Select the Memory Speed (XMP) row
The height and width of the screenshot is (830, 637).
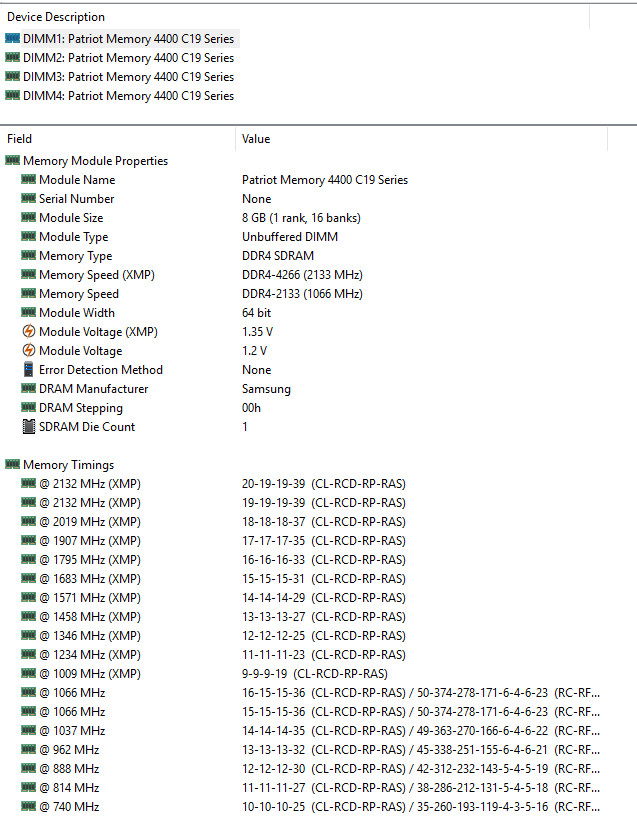97,275
